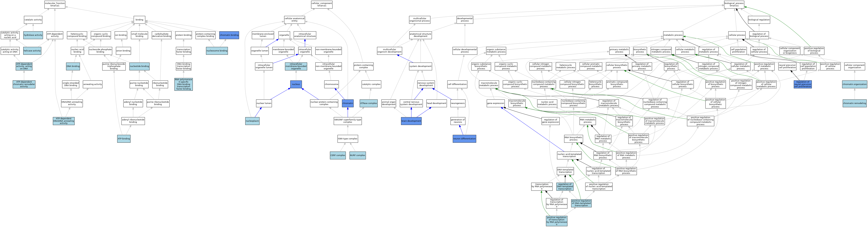Click the ATP-dependent DNA/DNA annealing activity node
Image resolution: width=868 pixels, height=227 pixels.
[x=64, y=121]
